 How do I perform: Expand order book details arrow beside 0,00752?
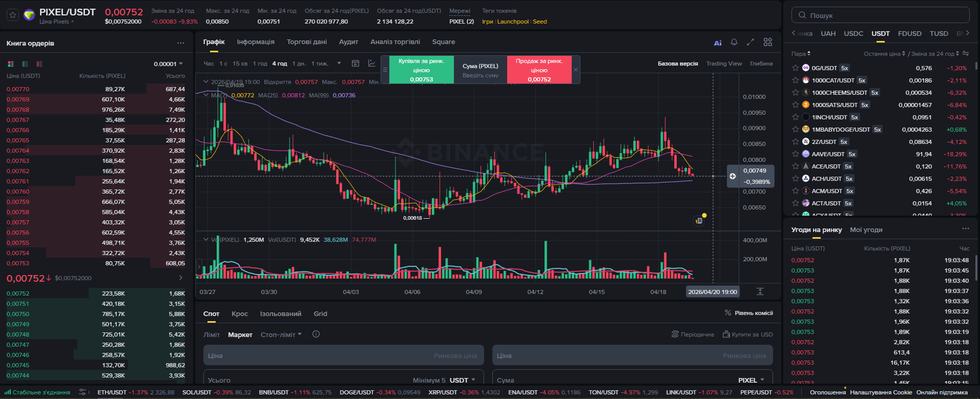point(181,278)
